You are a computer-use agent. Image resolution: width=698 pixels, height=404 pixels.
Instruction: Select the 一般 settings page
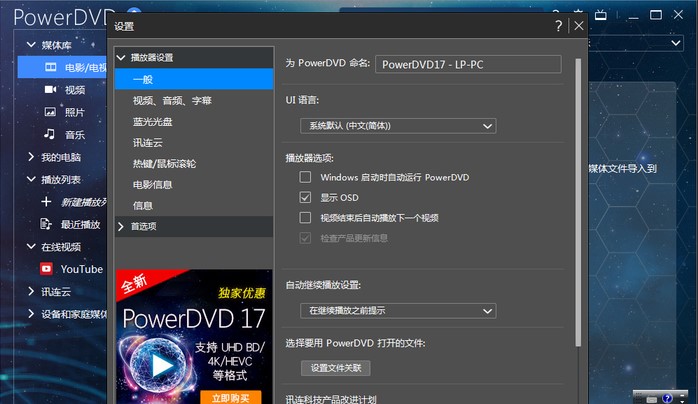click(194, 79)
